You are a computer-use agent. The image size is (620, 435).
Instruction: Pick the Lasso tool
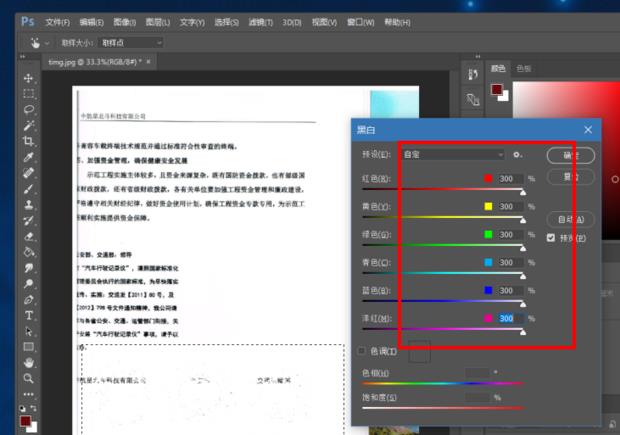pyautogui.click(x=29, y=109)
